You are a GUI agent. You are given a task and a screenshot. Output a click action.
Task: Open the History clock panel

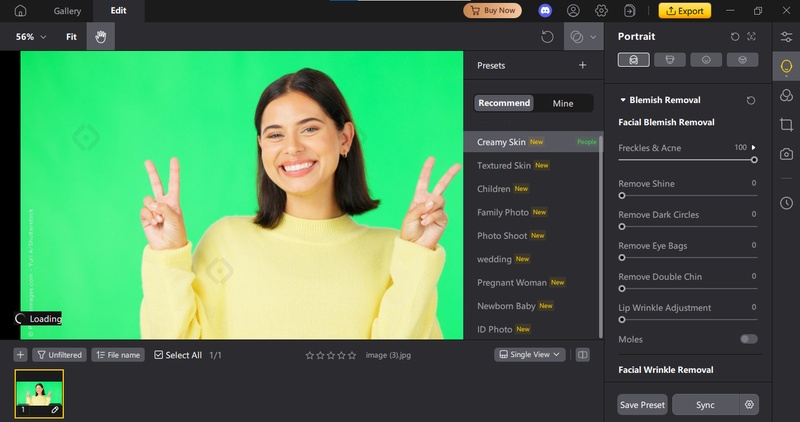pyautogui.click(x=787, y=203)
